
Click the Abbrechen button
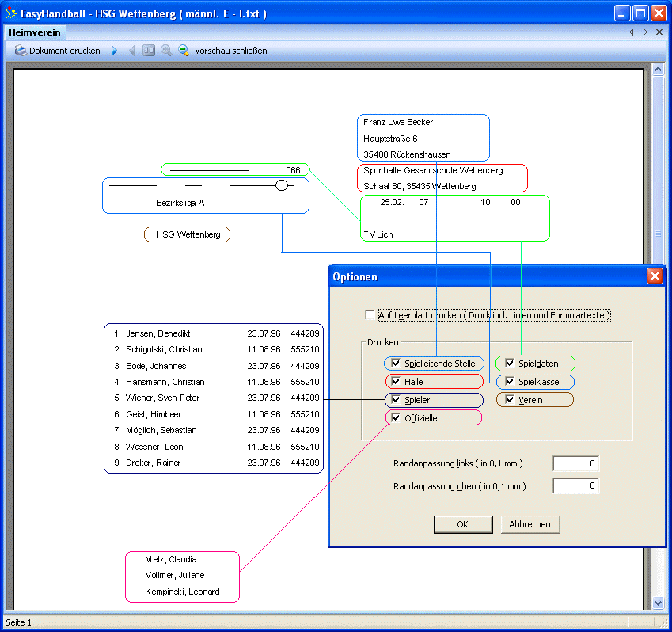530,524
